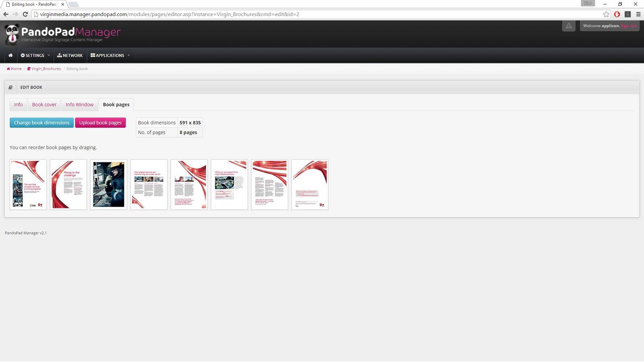Click the PandoPad panda logo

coord(12,34)
